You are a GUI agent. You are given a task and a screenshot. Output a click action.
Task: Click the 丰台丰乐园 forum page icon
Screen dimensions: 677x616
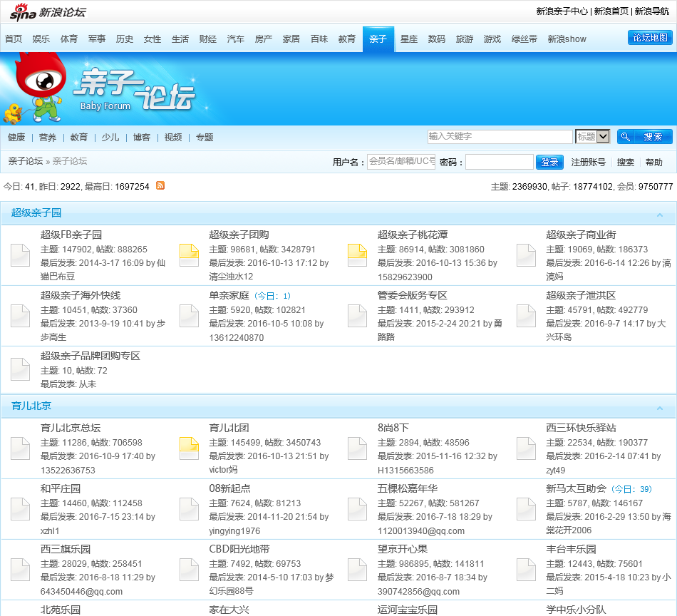(x=527, y=570)
